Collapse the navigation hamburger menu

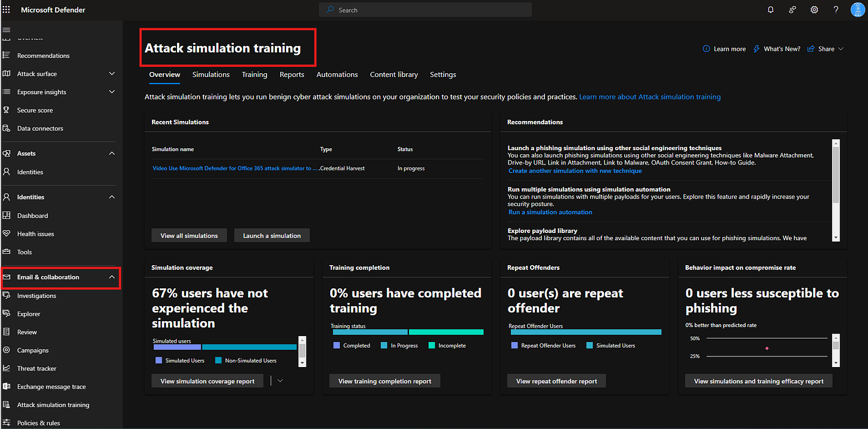tap(7, 29)
